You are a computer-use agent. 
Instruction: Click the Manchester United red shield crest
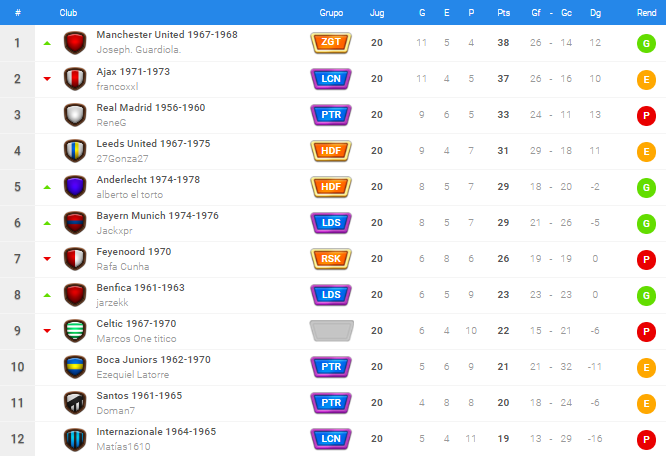[x=75, y=43]
